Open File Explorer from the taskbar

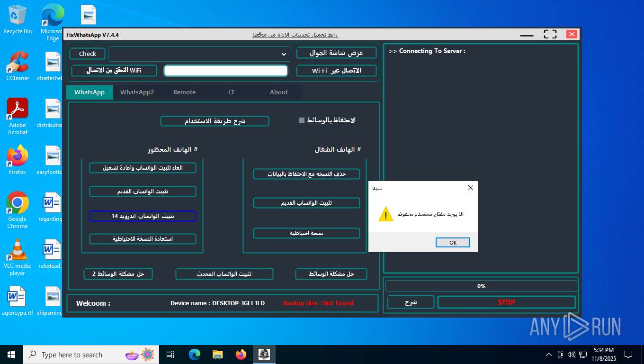(217, 355)
